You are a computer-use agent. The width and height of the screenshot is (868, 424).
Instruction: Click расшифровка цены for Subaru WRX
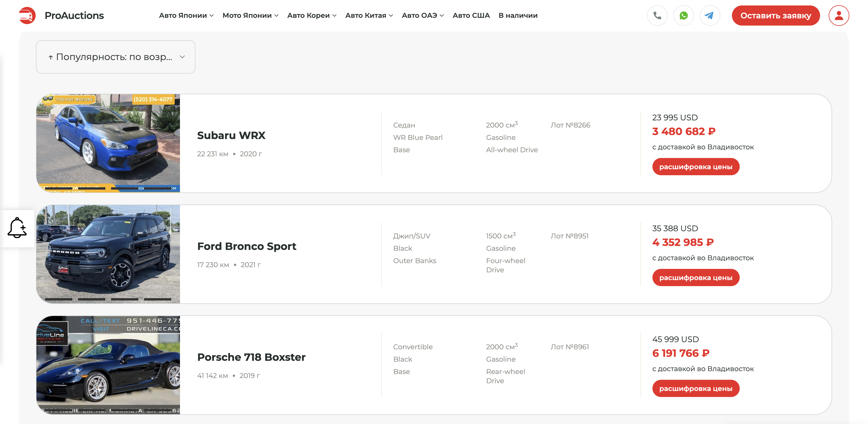[x=695, y=167]
